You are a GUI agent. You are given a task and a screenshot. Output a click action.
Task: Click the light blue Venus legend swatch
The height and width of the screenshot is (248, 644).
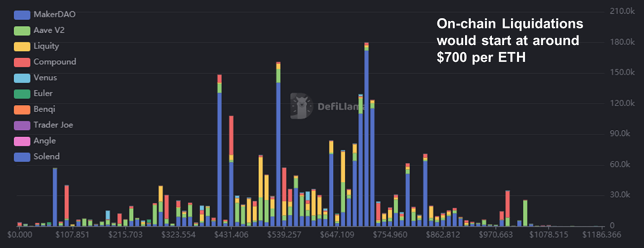pyautogui.click(x=22, y=78)
